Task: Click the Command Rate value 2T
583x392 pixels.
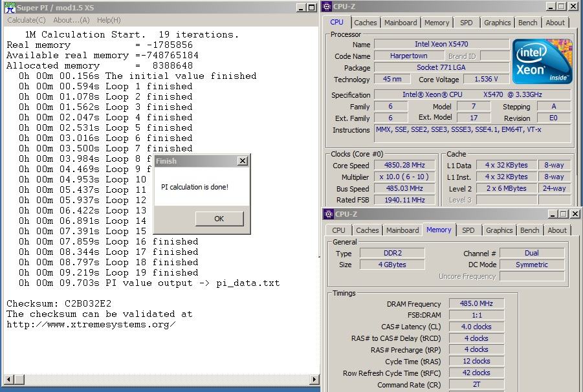Action: click(x=476, y=384)
